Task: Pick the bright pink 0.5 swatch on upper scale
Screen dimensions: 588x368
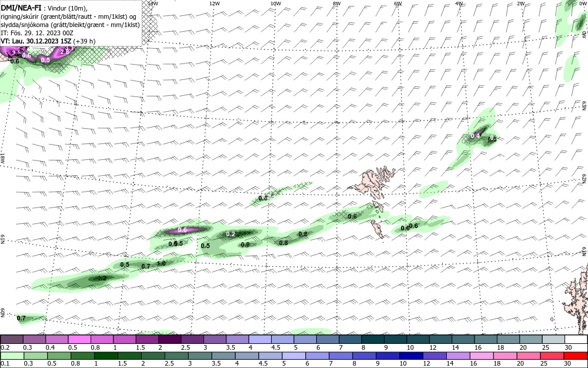Action: pos(79,340)
